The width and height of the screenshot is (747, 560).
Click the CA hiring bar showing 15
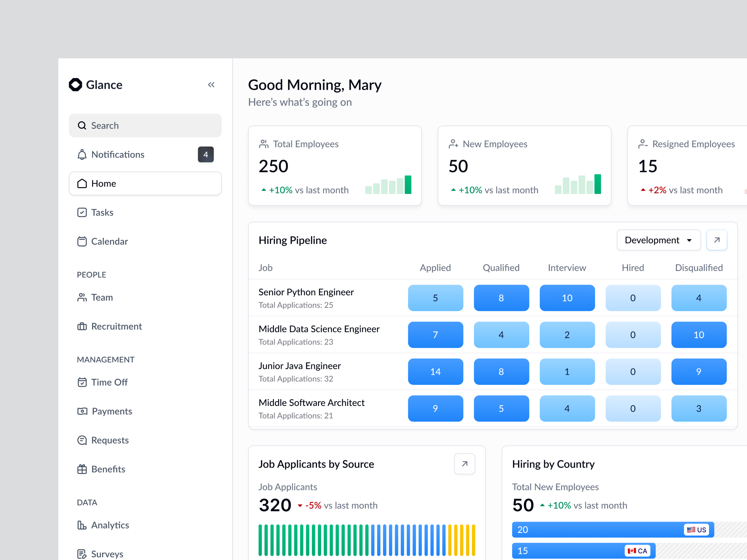point(584,551)
